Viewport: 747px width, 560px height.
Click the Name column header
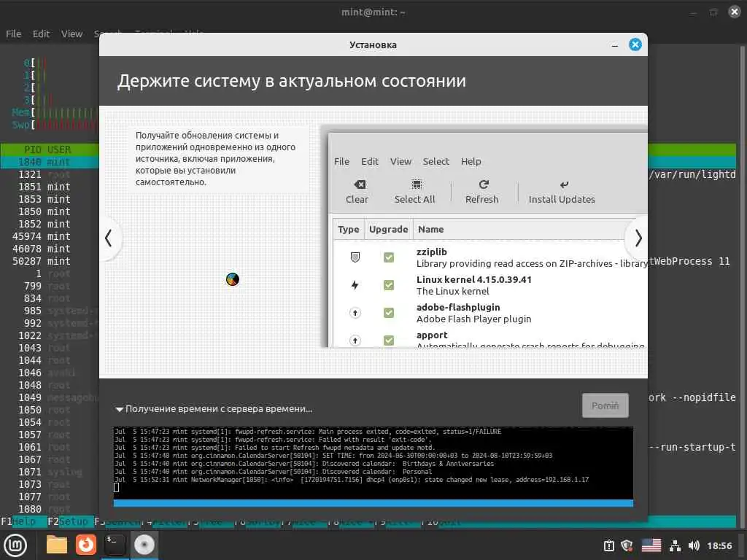click(430, 229)
